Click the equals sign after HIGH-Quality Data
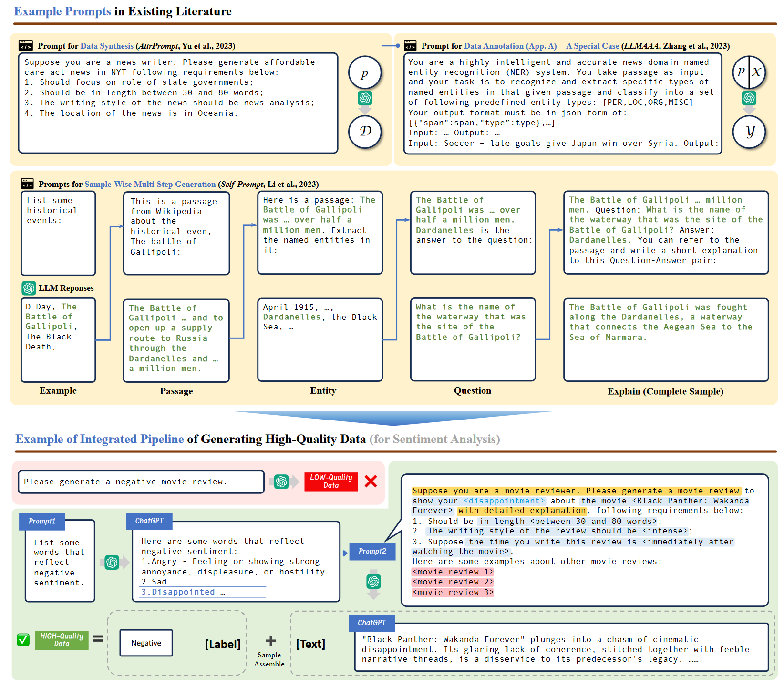This screenshot has height=687, width=784. 98,638
